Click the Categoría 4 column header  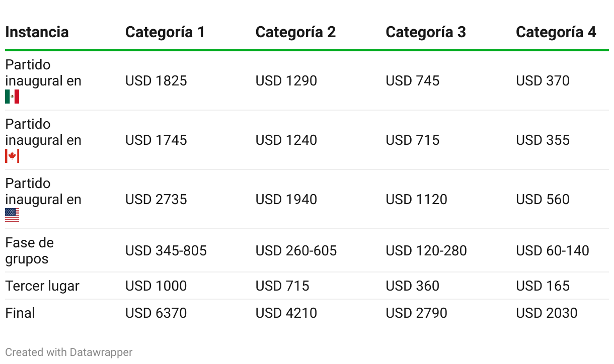point(556,32)
